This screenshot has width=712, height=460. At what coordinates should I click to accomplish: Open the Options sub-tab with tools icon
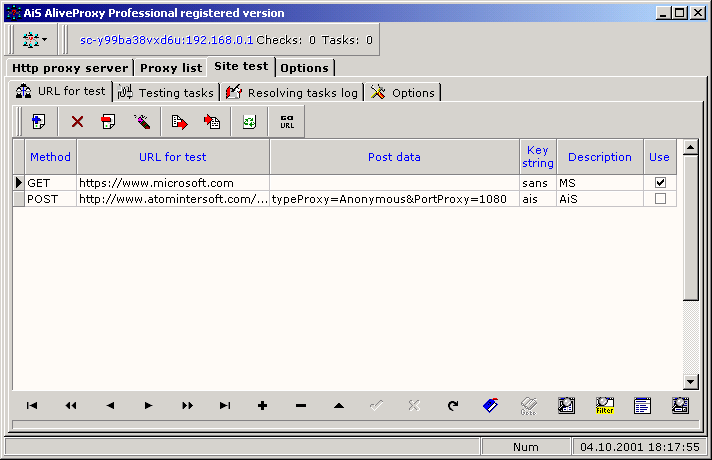tap(402, 93)
